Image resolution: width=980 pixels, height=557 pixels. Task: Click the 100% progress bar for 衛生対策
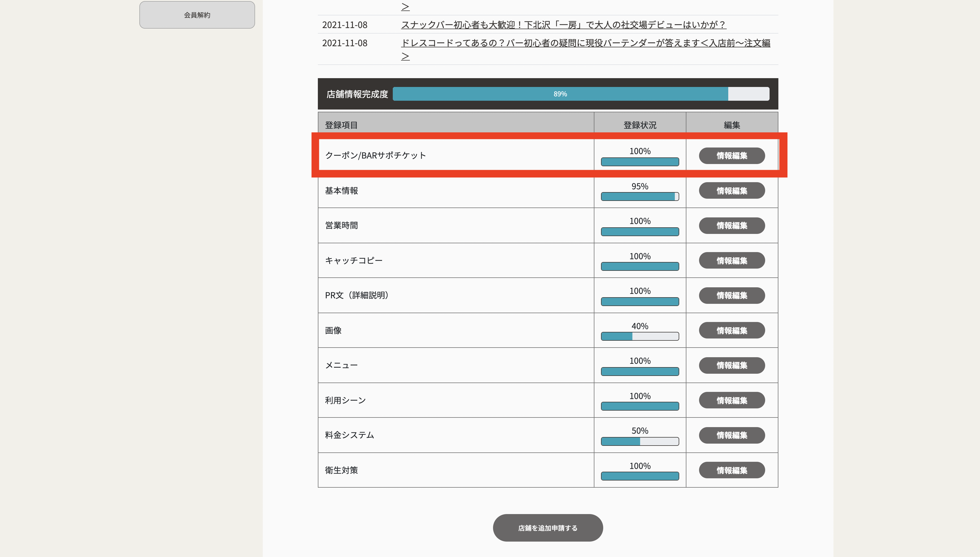640,476
